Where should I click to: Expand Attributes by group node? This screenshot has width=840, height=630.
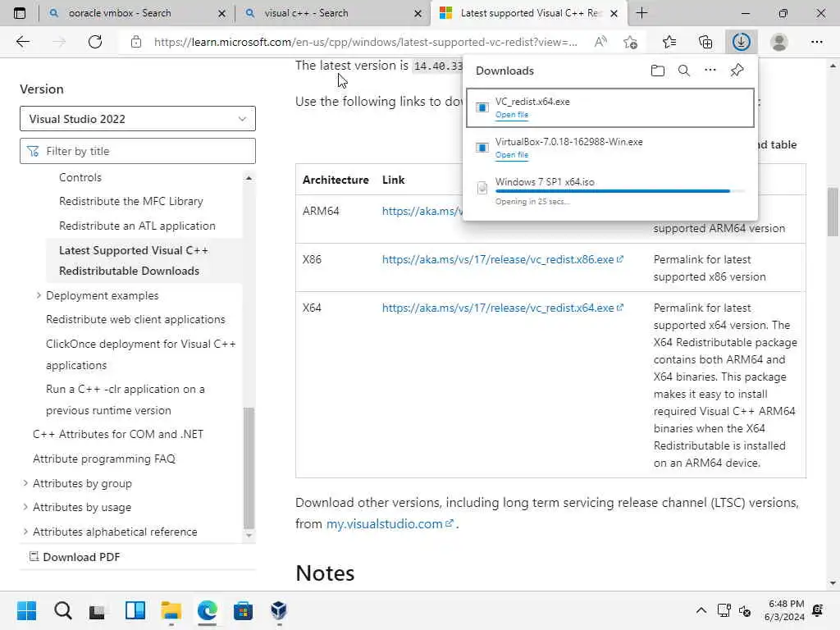pyautogui.click(x=25, y=483)
